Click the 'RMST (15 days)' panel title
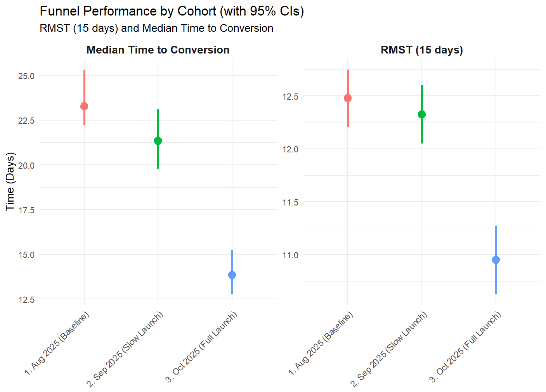The height and width of the screenshot is (392, 546). click(x=422, y=50)
